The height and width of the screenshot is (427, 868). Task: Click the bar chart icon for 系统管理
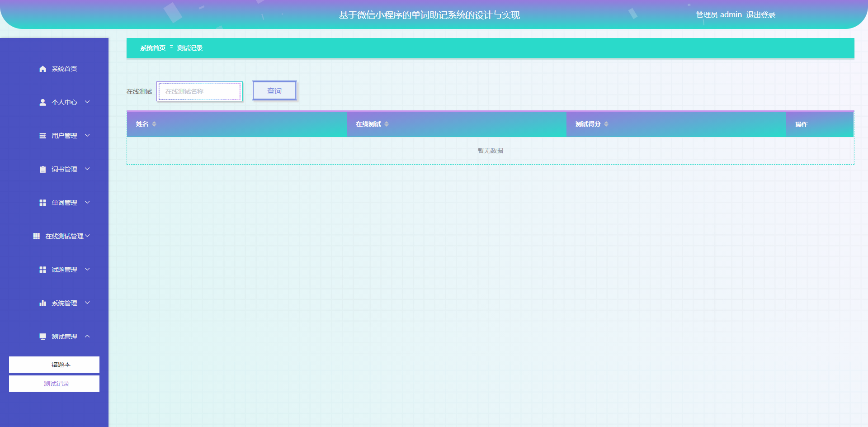pyautogui.click(x=42, y=303)
